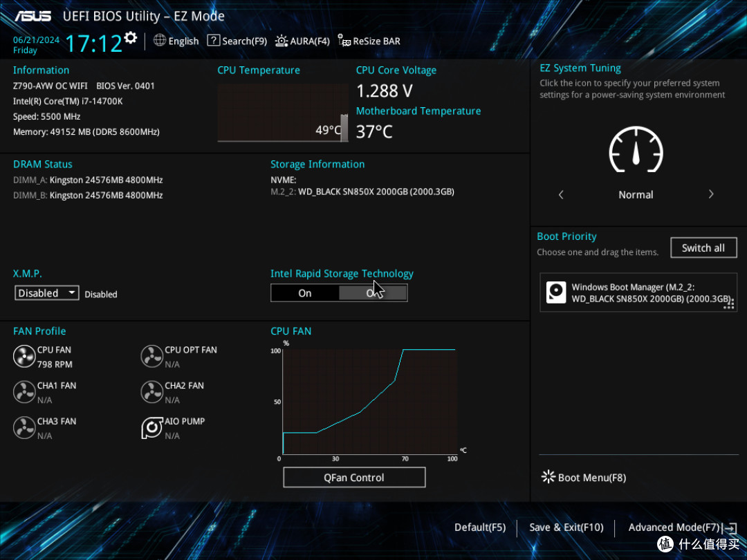Image resolution: width=747 pixels, height=560 pixels.
Task: Turn Intel Rapid Storage Technology Off
Action: 373,293
